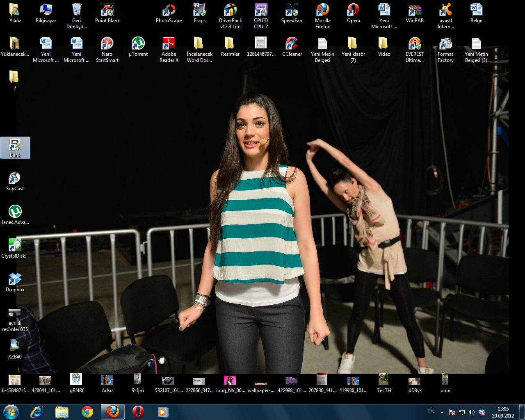Viewport: 525px width, 420px height.
Task: Open DriverPack v12.3 Lite shortcut
Action: click(x=230, y=16)
